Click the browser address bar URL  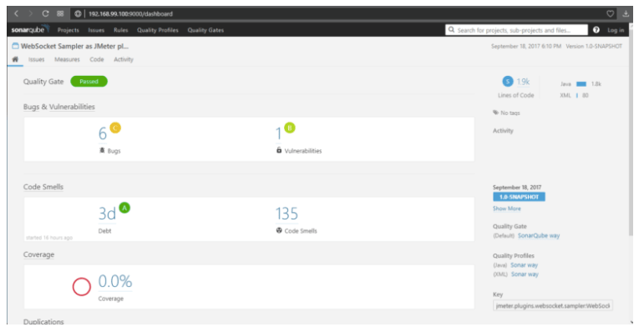pos(130,13)
